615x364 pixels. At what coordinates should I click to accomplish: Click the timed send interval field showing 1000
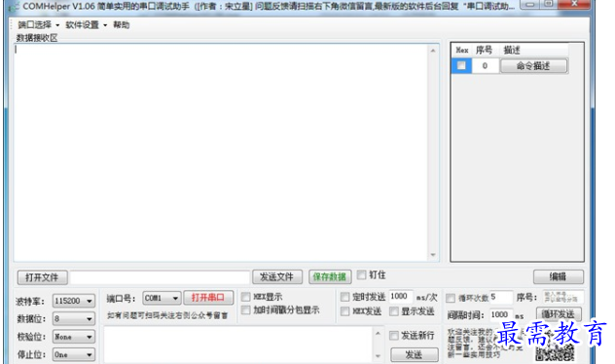click(401, 296)
